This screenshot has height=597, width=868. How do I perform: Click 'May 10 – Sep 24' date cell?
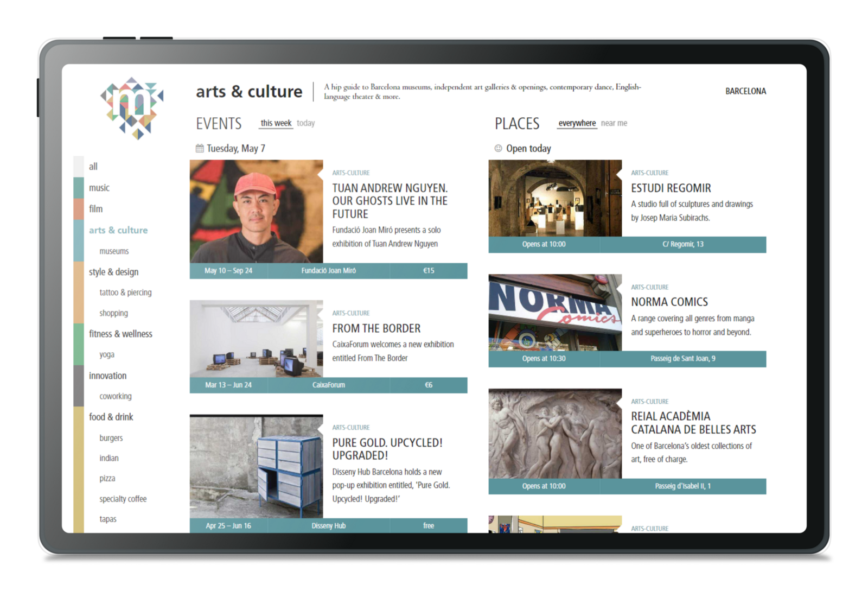click(x=228, y=270)
